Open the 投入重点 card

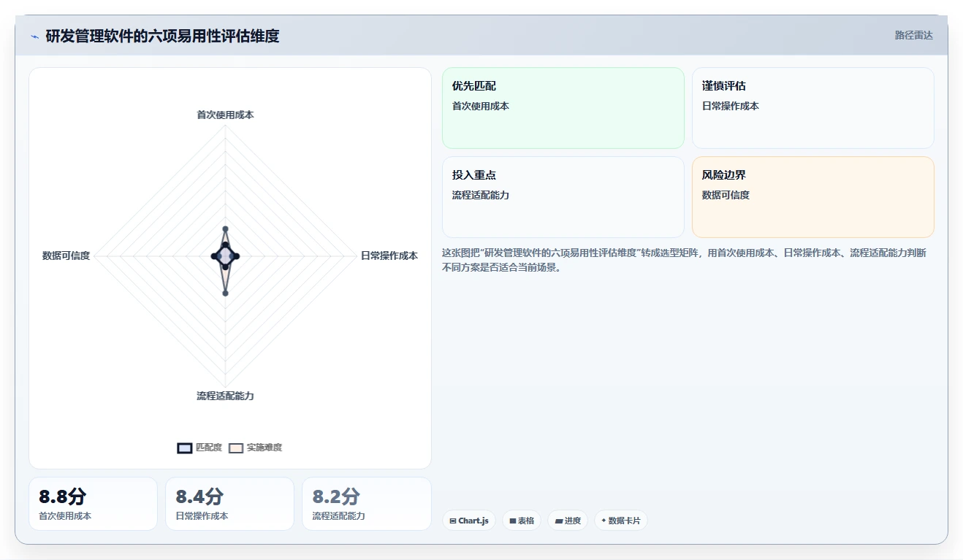click(x=563, y=197)
